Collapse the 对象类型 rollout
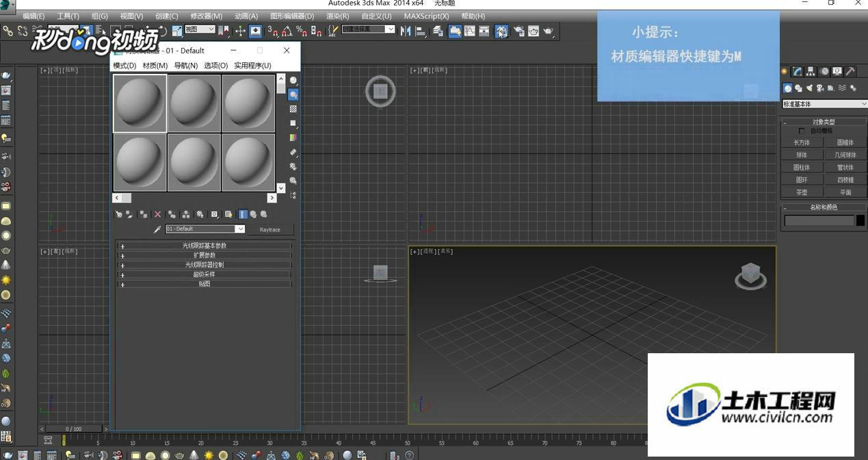868x460 pixels. tap(824, 122)
